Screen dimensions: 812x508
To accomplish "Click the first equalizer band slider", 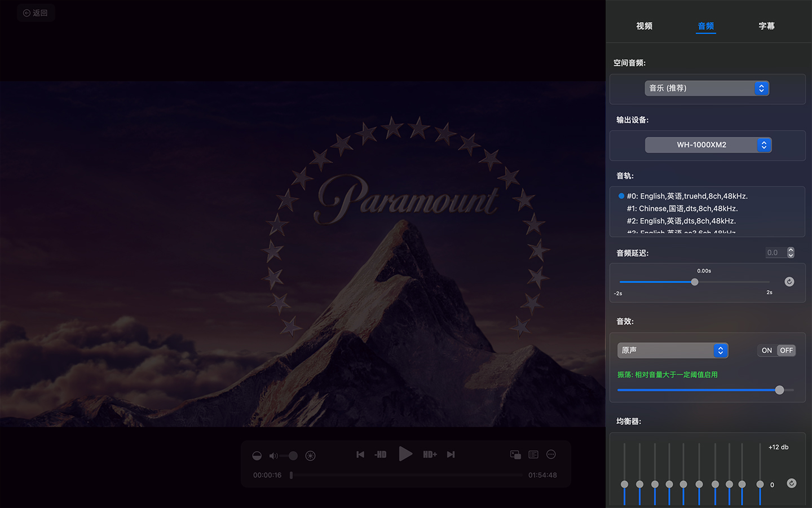I will click(x=624, y=484).
